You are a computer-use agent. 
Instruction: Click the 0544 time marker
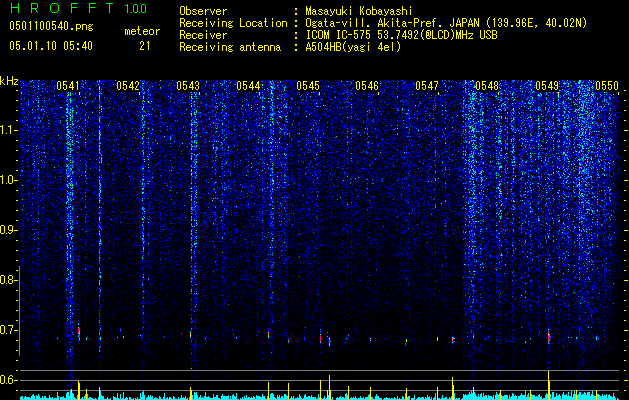click(248, 86)
